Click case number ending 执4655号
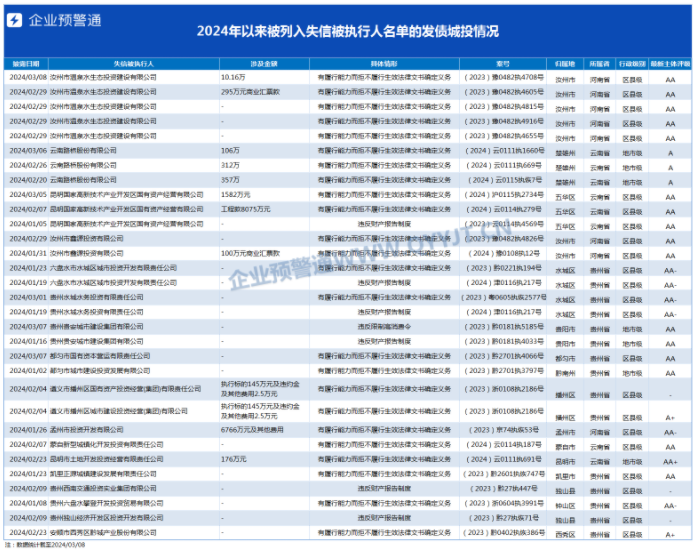 click(503, 136)
